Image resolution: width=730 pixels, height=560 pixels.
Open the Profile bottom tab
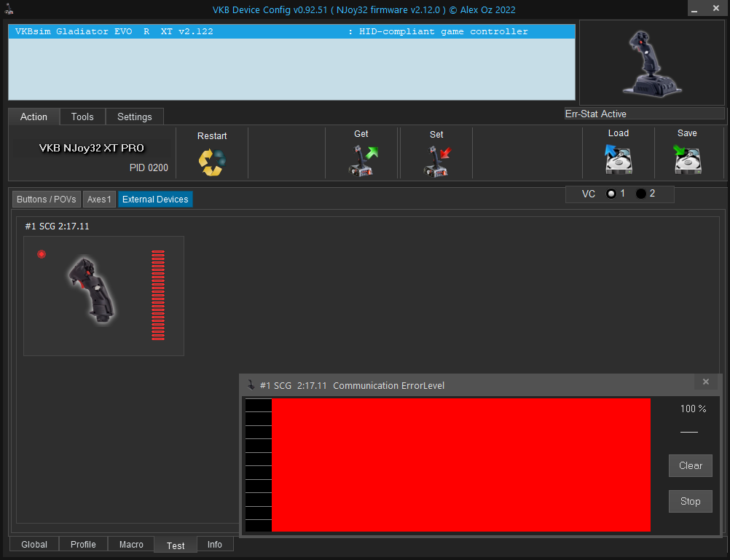(x=83, y=544)
